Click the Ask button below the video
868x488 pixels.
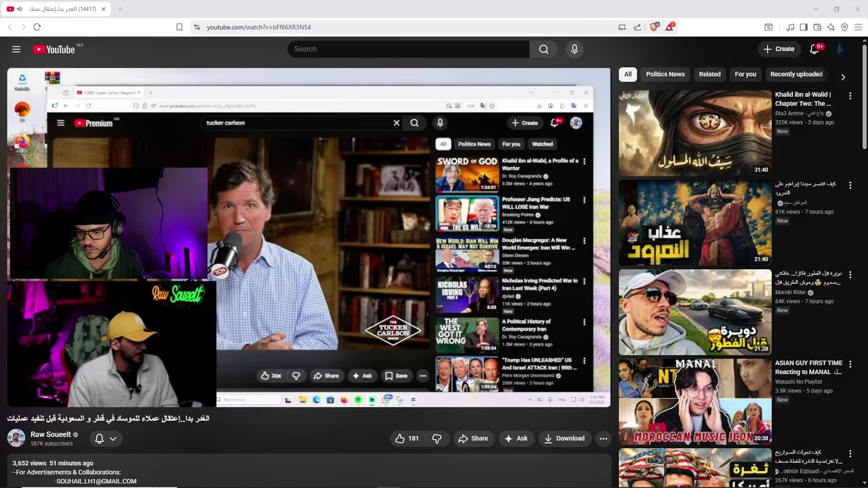515,439
